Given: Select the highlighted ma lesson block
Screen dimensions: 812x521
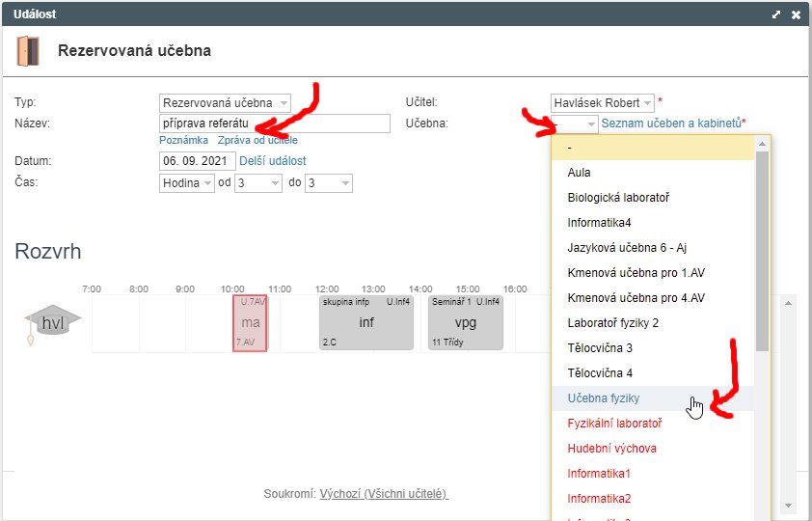Looking at the screenshot, I should coord(250,322).
